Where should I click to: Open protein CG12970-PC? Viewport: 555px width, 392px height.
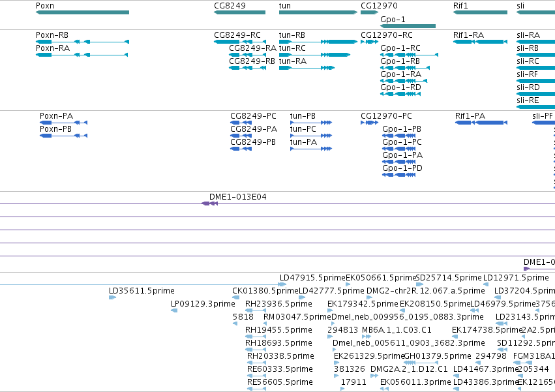[386, 116]
